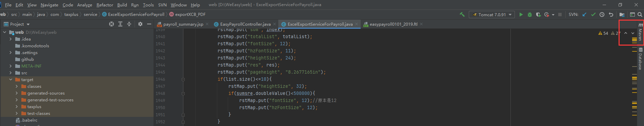Hide the Project panel with minus icon

149,24
